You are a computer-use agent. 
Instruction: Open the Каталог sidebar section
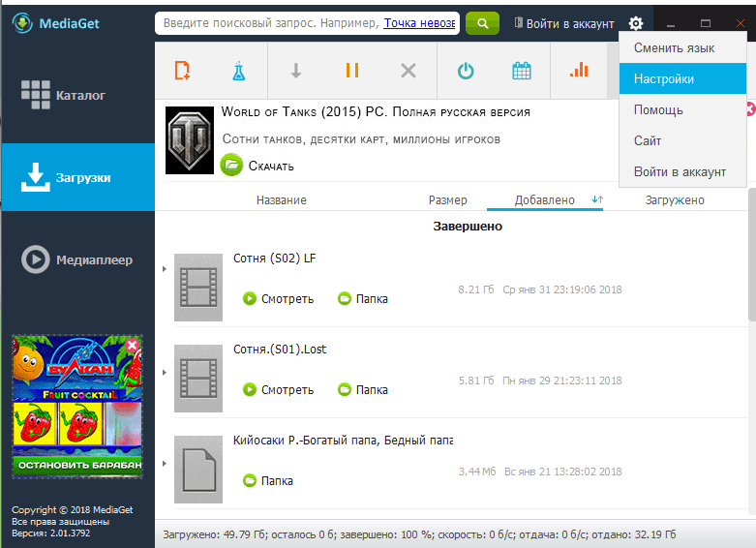78,95
